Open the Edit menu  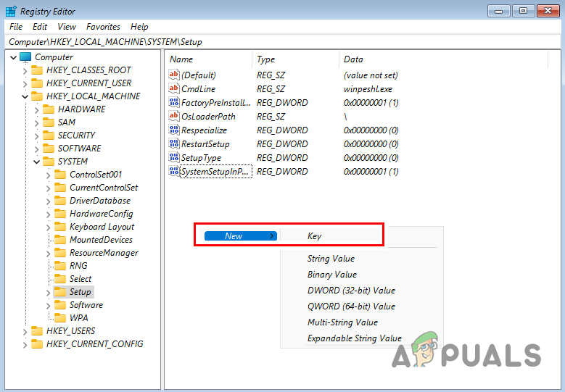click(40, 27)
